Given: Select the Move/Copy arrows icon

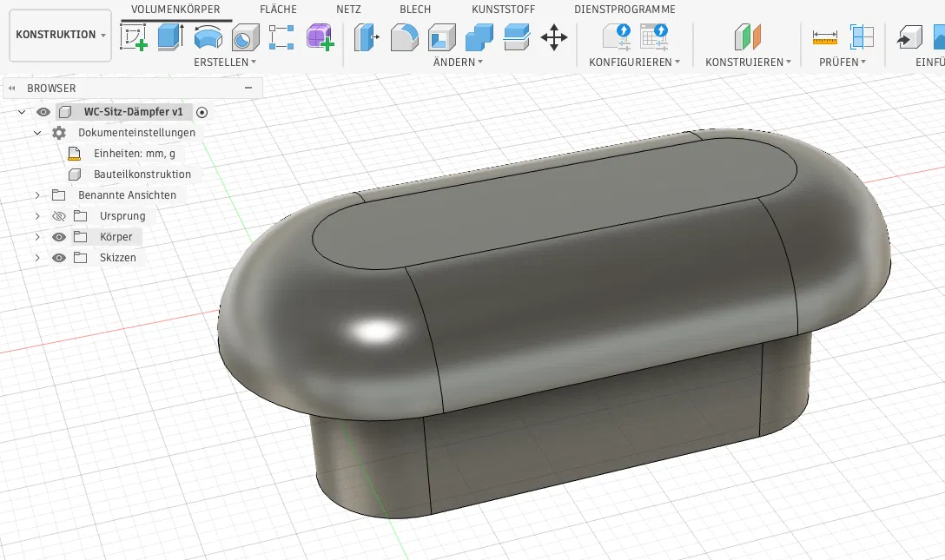Looking at the screenshot, I should (554, 37).
